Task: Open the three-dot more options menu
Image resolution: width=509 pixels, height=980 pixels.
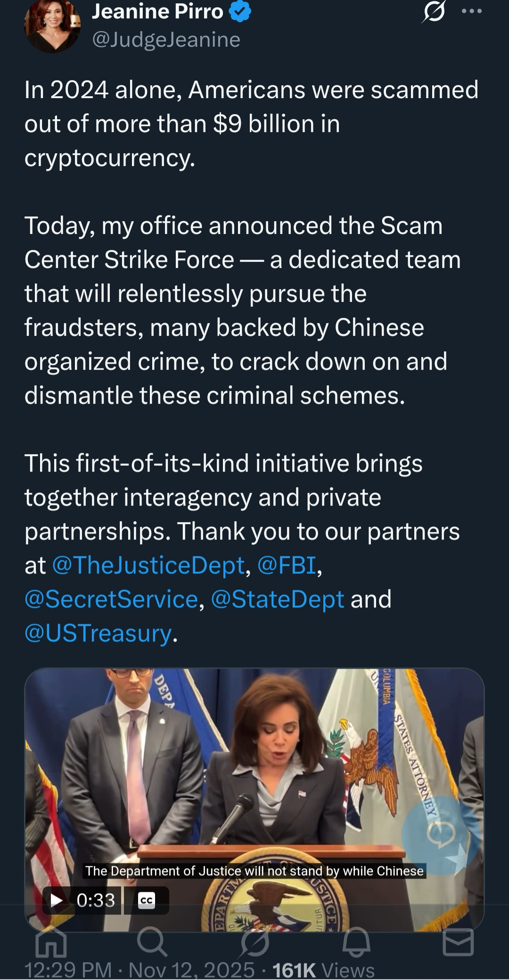Action: 472,11
